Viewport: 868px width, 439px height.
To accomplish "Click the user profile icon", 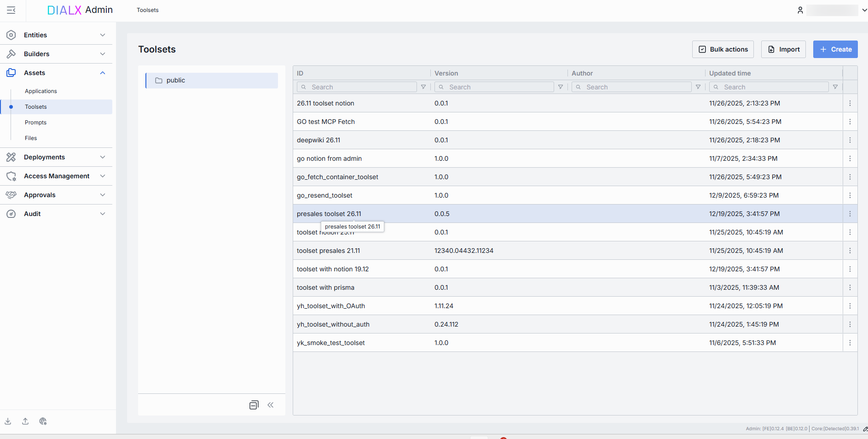I will (800, 10).
